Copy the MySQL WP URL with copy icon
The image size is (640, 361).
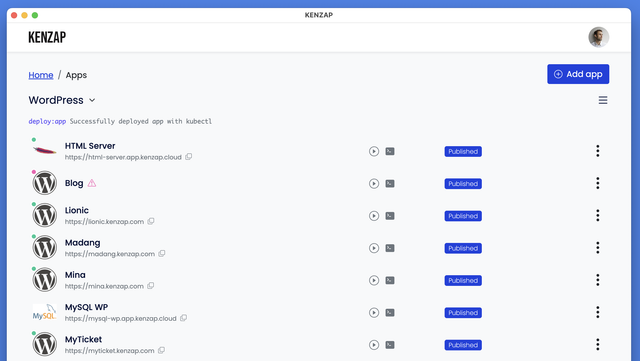point(184,318)
